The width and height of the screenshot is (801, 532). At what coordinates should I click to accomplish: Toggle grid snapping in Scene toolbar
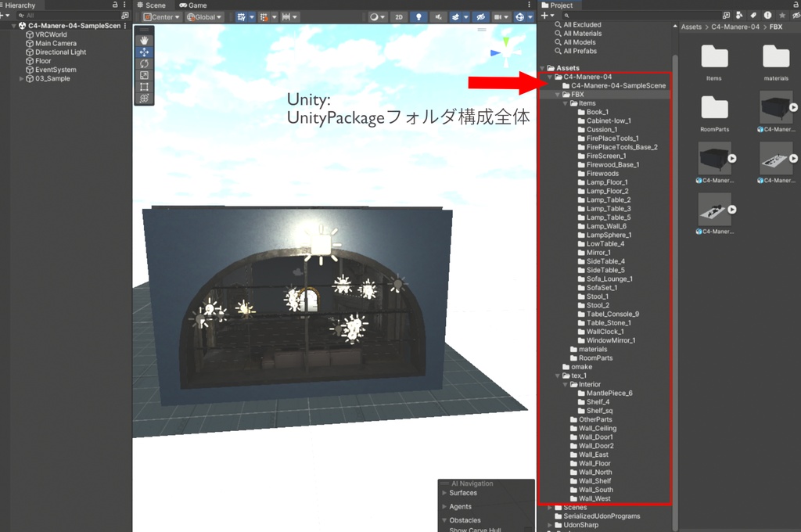click(242, 17)
